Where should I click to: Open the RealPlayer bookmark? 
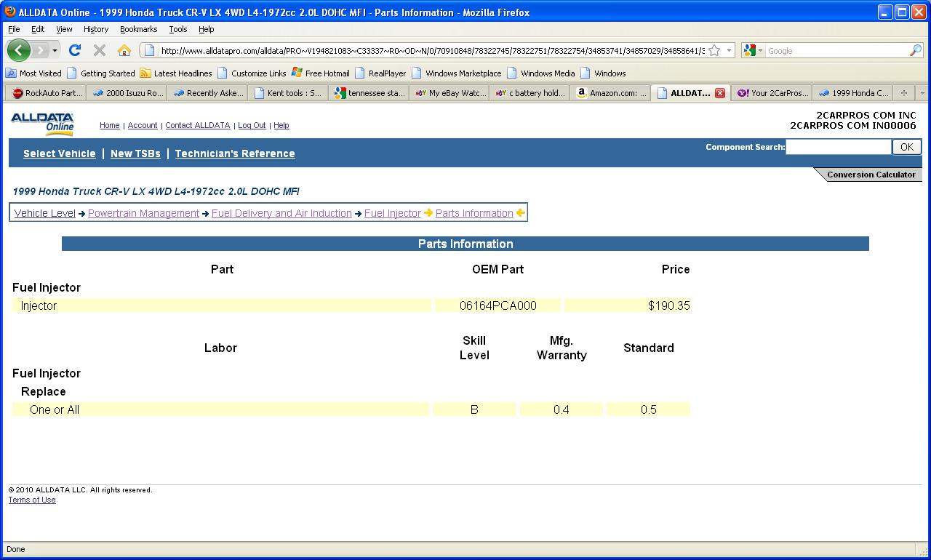pyautogui.click(x=380, y=73)
